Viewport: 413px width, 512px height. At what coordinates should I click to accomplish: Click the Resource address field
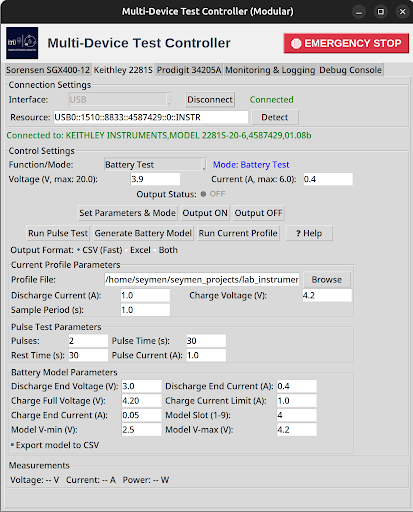coord(151,117)
